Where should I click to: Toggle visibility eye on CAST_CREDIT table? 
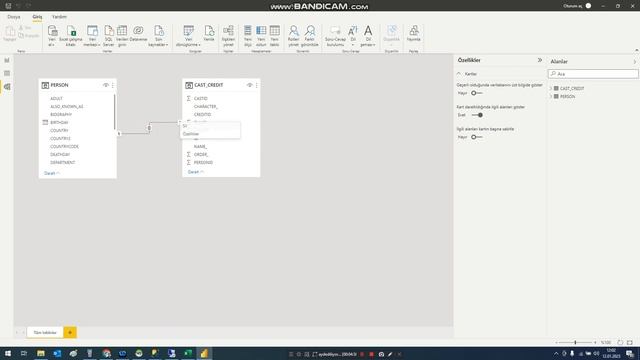(249, 85)
